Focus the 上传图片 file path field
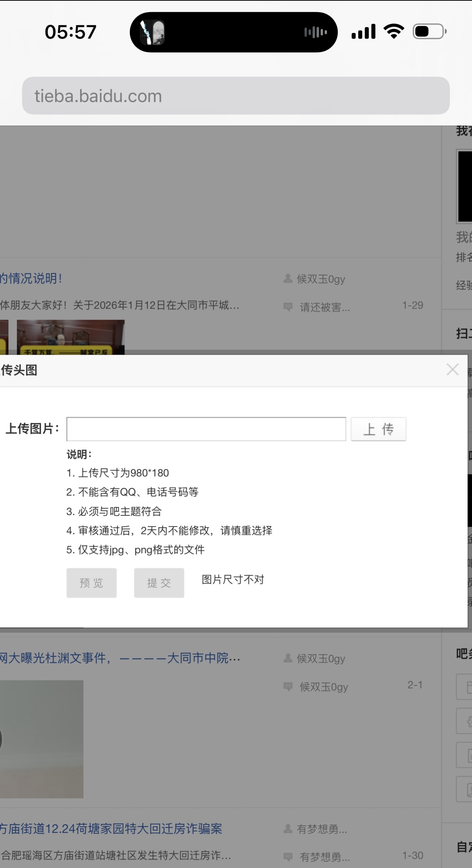 (x=206, y=429)
